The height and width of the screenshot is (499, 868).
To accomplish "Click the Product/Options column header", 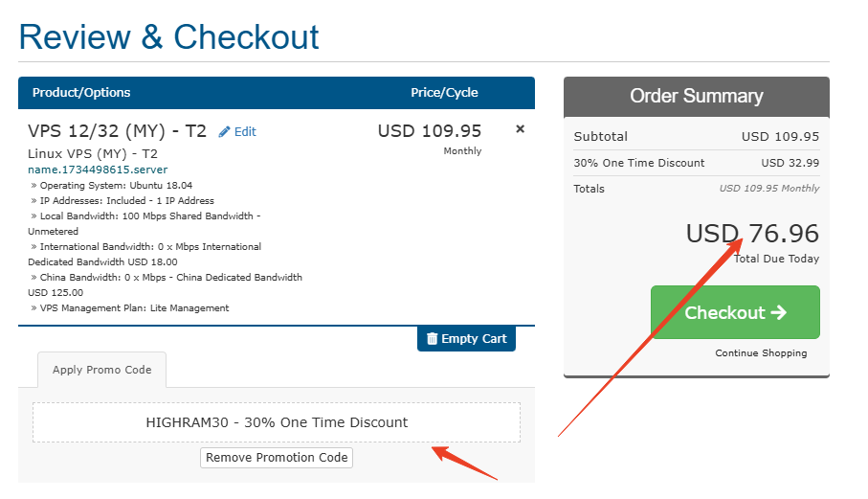I will [x=81, y=93].
